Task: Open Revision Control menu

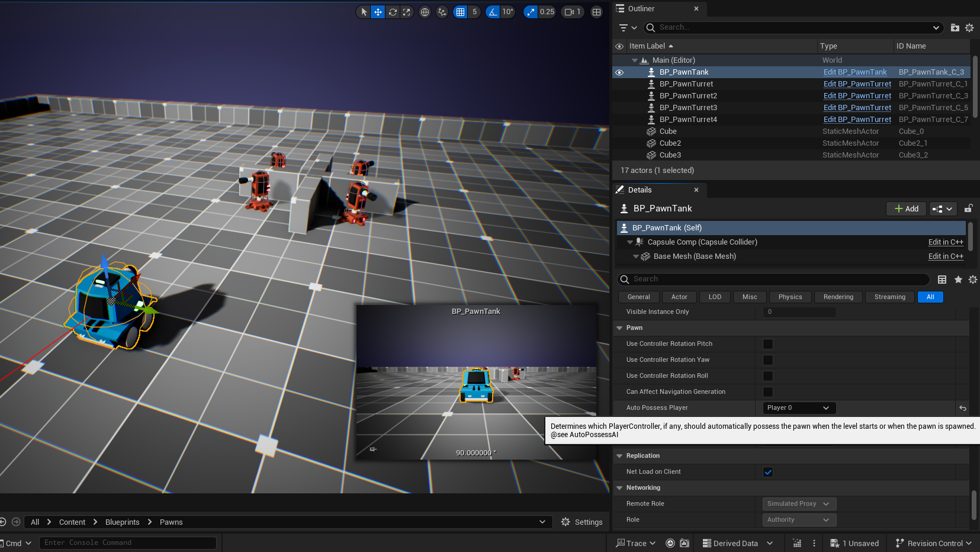Action: pos(933,543)
